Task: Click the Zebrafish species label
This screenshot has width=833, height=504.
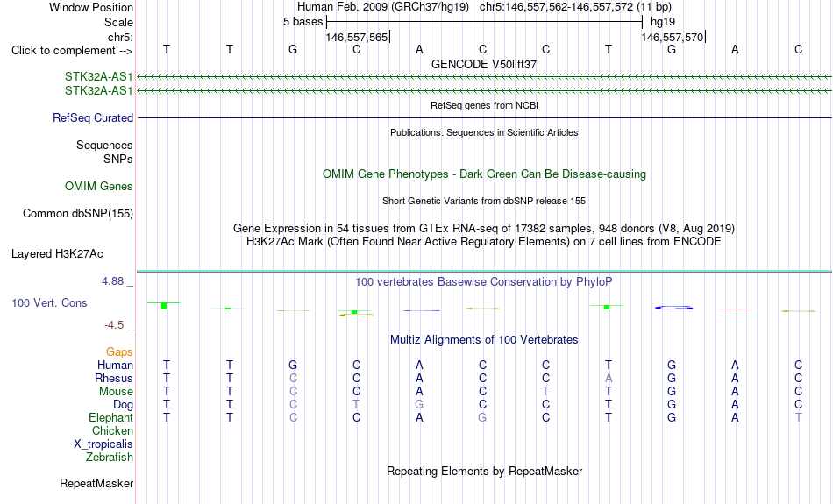Action: [x=110, y=457]
